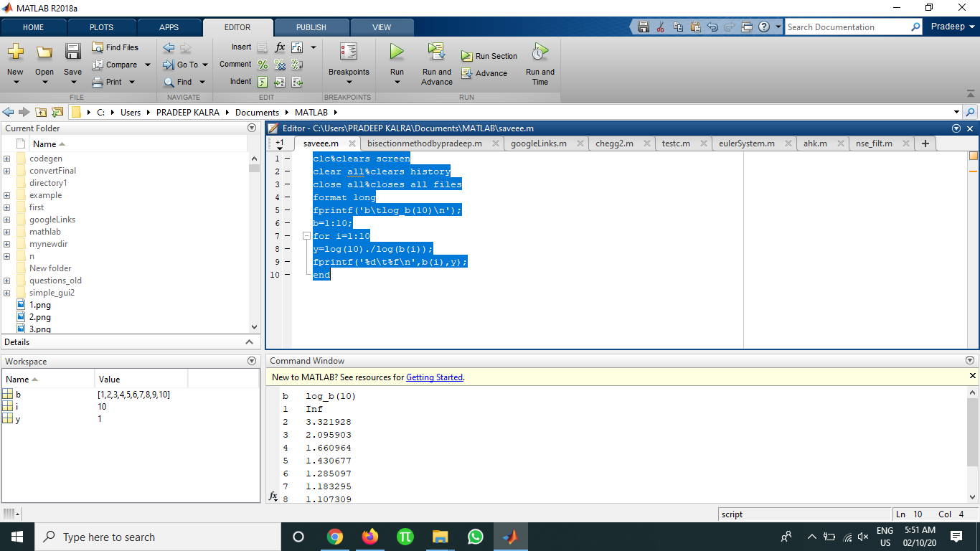The image size is (980, 551).
Task: Click the Breakpoints icon
Action: pyautogui.click(x=349, y=52)
